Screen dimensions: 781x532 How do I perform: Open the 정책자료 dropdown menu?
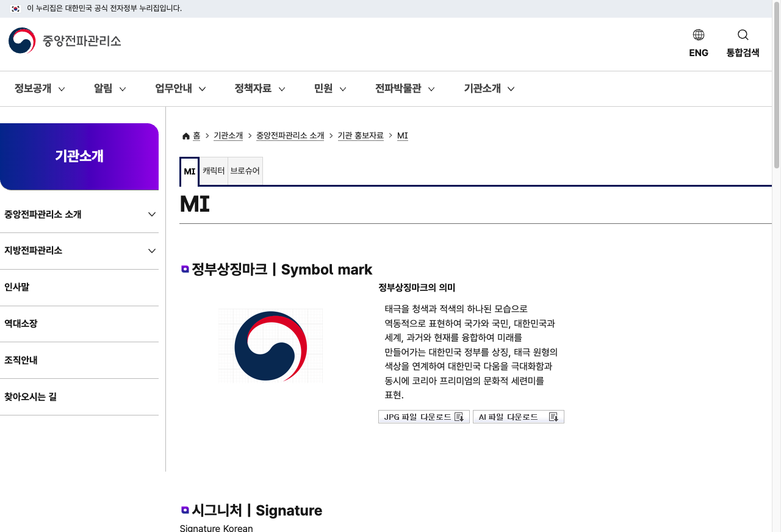260,88
